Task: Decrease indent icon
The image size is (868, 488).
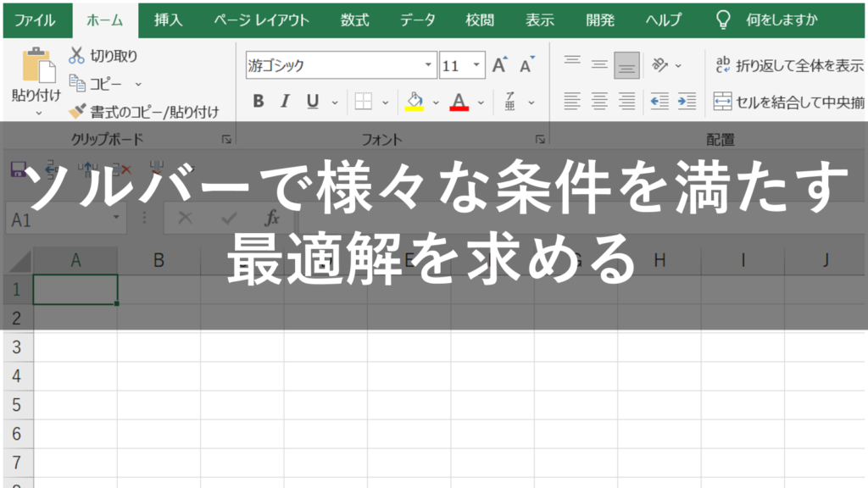Action: (659, 102)
